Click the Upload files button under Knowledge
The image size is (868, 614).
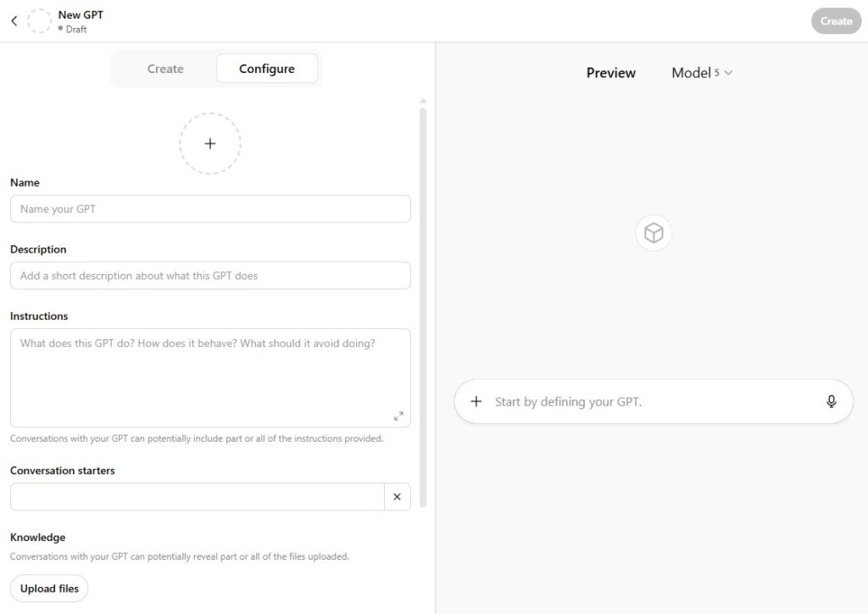tap(49, 589)
